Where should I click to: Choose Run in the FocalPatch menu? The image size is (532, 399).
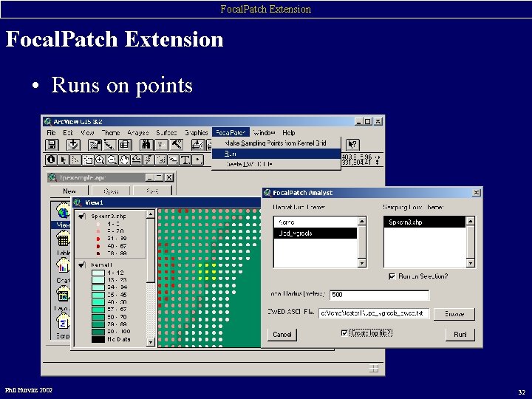276,154
